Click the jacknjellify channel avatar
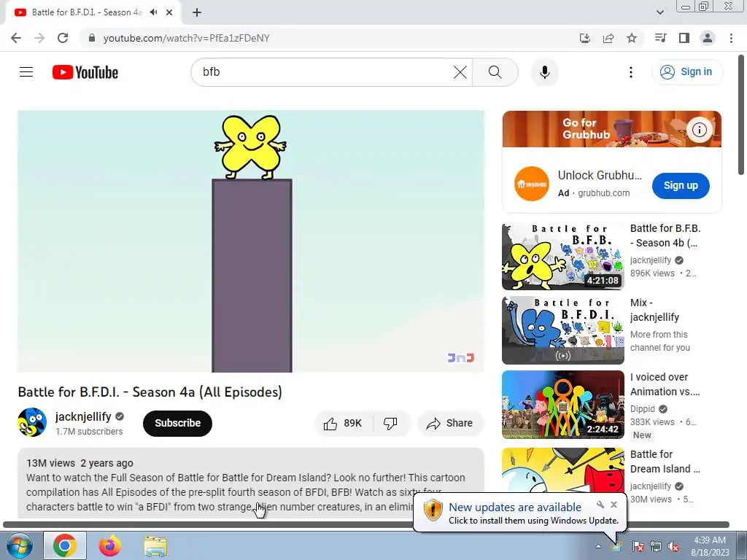This screenshot has height=560, width=747. (x=32, y=422)
